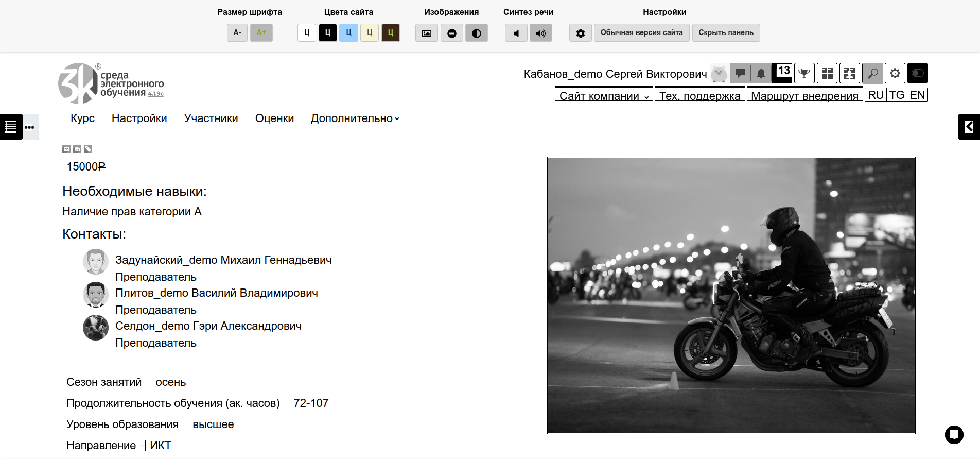Select the black-on-white site color scheme
Viewport: 980px width, 459px height.
(x=307, y=33)
